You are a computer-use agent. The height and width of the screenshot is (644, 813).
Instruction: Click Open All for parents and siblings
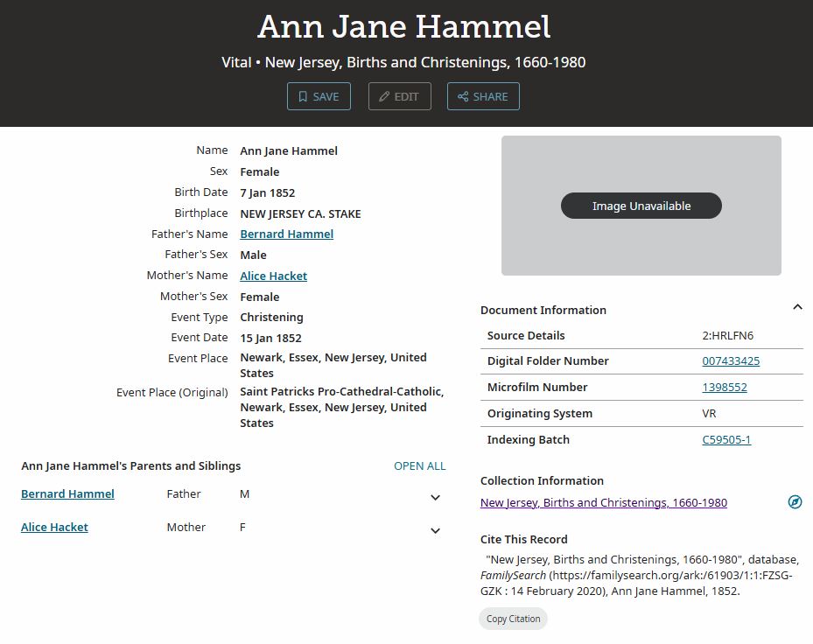point(419,465)
